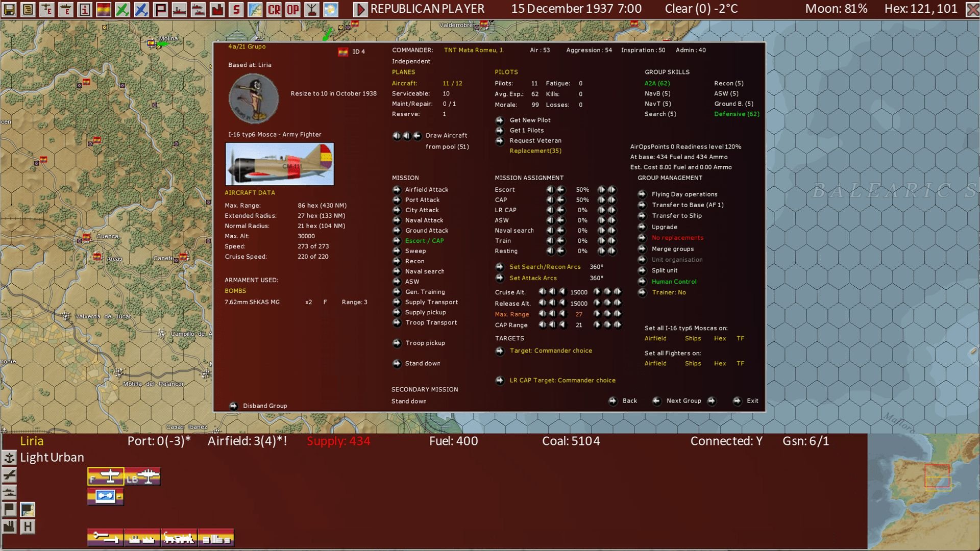Click the save game disk icon
The image size is (980, 551).
coord(9,9)
